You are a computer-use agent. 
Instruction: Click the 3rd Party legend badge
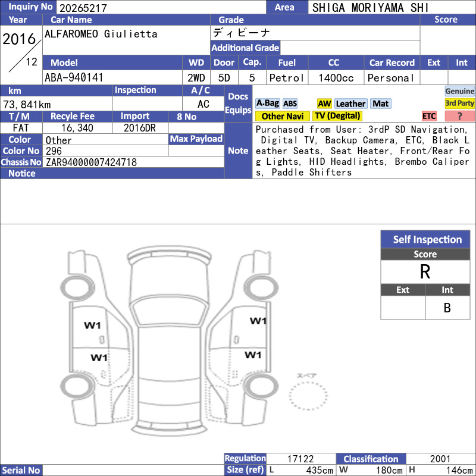click(x=459, y=103)
